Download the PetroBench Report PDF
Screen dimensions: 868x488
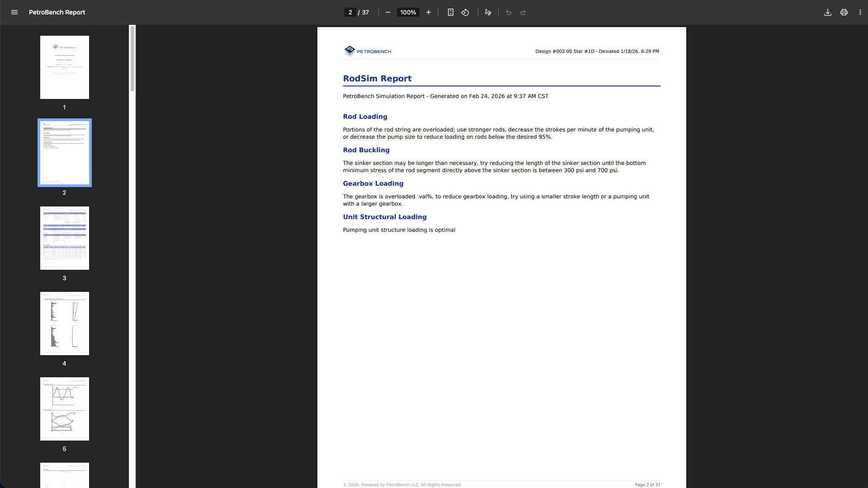coord(827,12)
